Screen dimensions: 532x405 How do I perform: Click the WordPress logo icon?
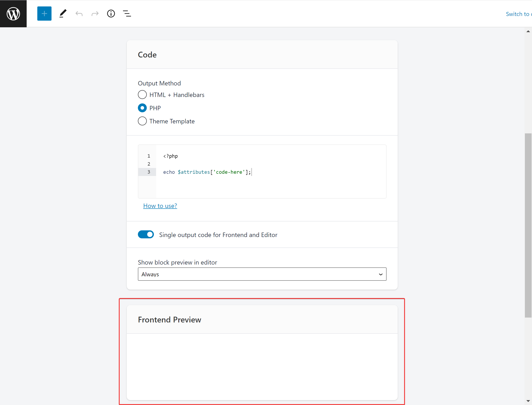[x=13, y=14]
